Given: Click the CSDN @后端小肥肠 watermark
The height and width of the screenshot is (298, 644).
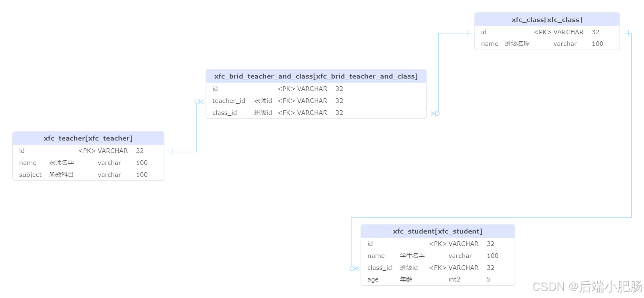Looking at the screenshot, I should click(x=587, y=286).
